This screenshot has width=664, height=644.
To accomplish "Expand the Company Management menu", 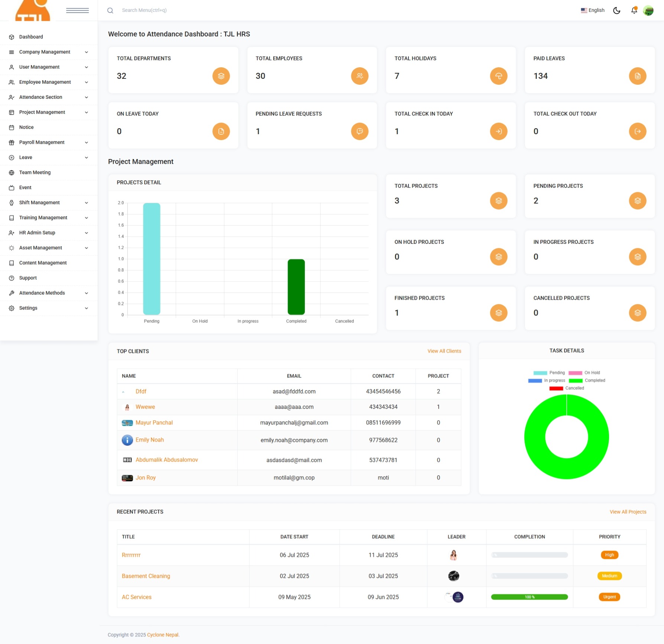I will click(45, 52).
